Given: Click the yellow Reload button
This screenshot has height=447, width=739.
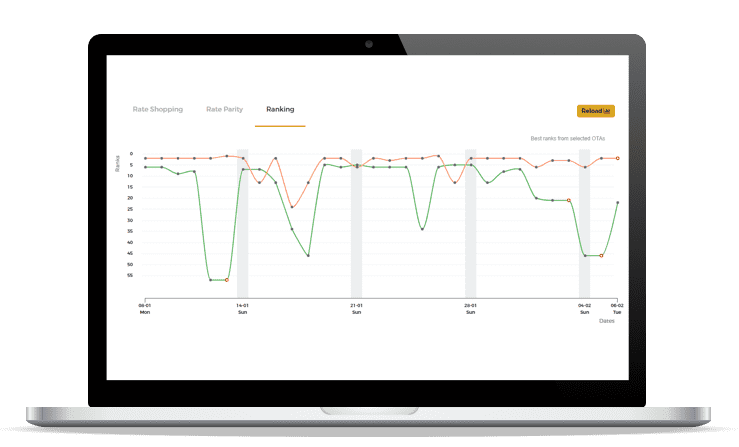Looking at the screenshot, I should click(596, 111).
